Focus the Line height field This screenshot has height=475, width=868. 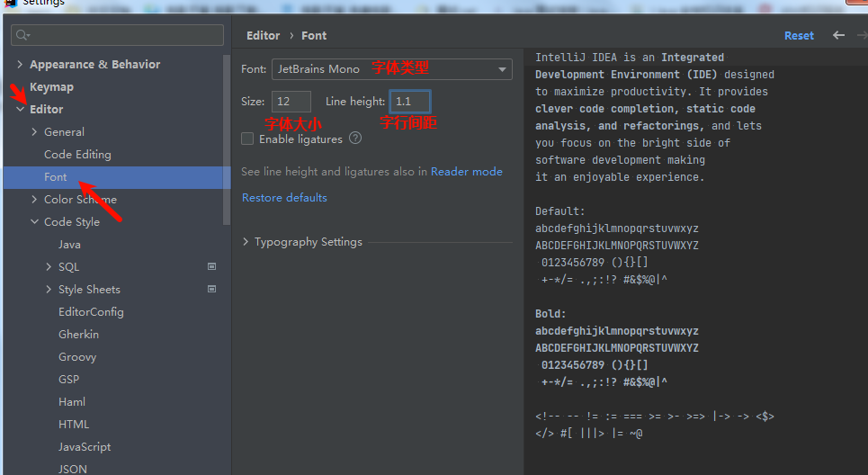coord(410,102)
